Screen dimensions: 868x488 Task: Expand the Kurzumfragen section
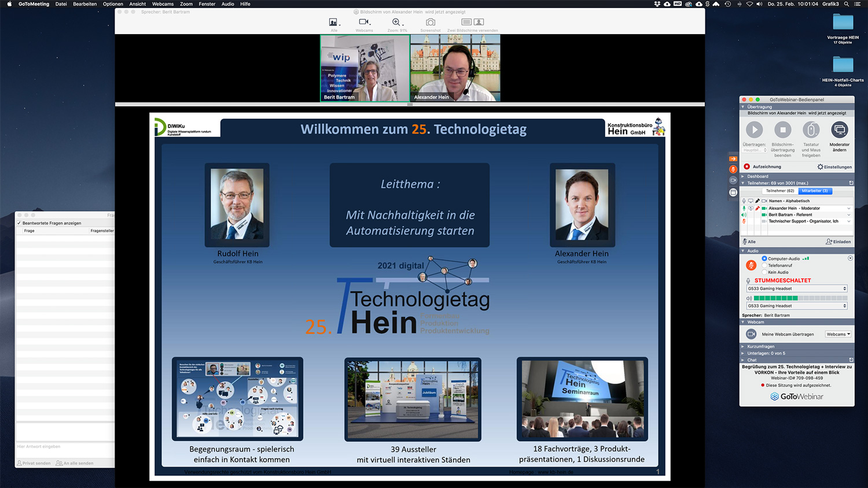click(743, 346)
